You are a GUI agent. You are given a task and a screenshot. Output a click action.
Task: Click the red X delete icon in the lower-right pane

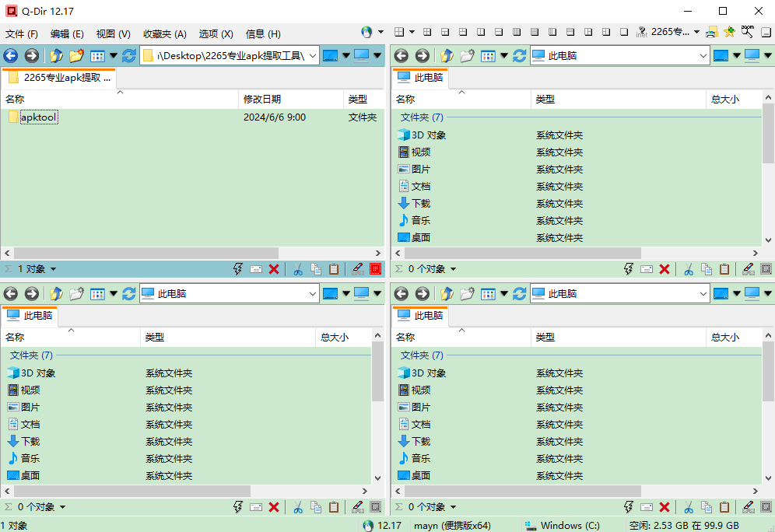point(664,506)
